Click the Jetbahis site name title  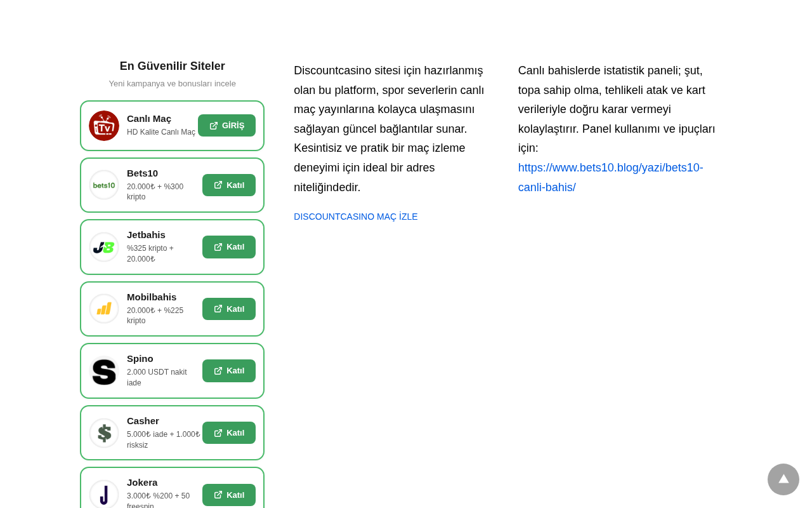click(146, 235)
